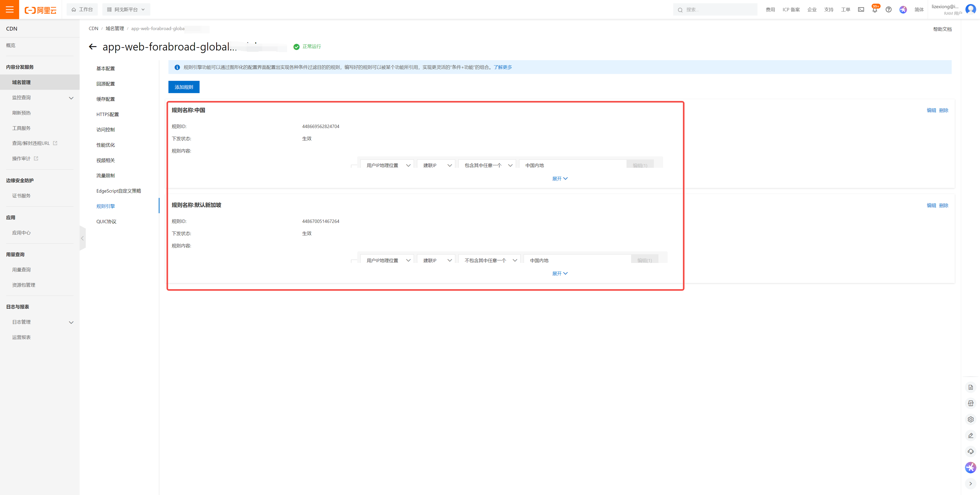980x495 pixels.
Task: Expand the 监控查询 sidebar submenu
Action: (71, 98)
